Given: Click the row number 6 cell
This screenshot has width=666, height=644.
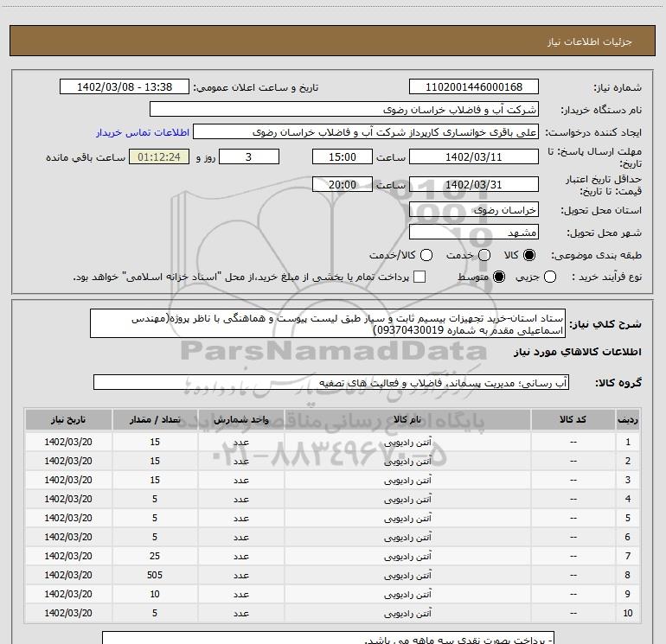Looking at the screenshot, I should pyautogui.click(x=628, y=537).
